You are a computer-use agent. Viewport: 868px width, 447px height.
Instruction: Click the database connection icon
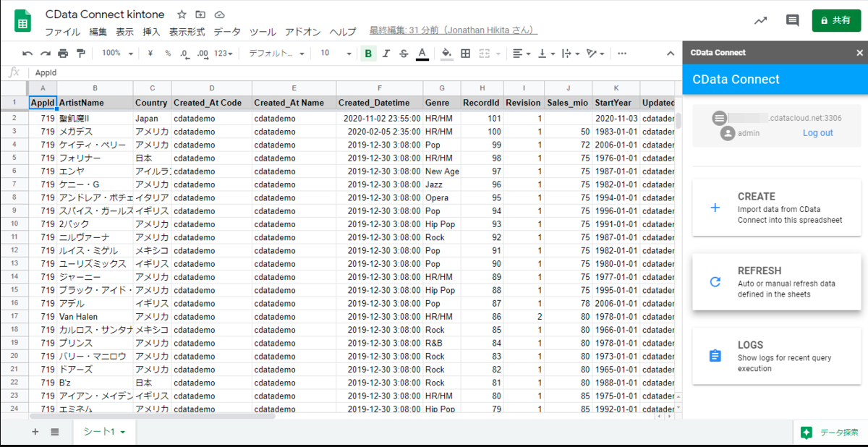[719, 117]
